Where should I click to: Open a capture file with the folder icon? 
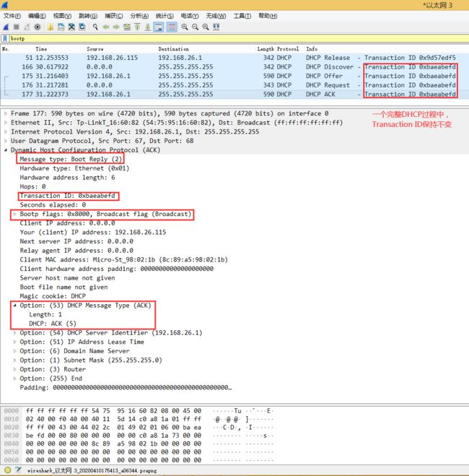tap(51, 27)
